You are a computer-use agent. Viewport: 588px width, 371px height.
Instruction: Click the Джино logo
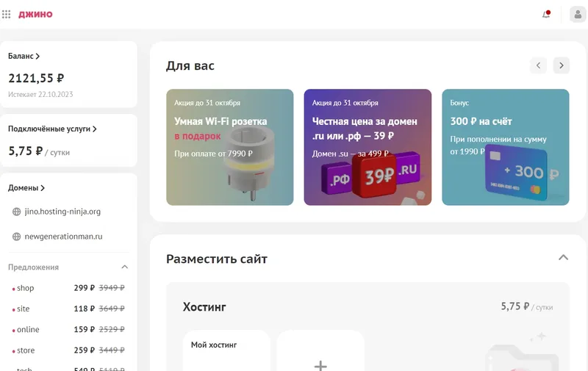click(x=35, y=14)
